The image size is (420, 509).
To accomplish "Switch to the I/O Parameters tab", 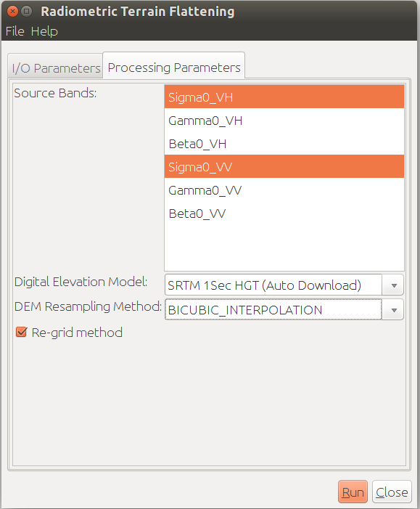I will 56,68.
